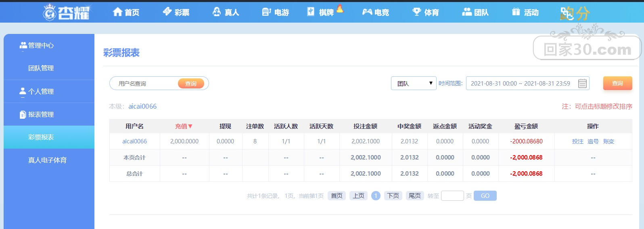Sort table by 中奖金额 column header
The width and height of the screenshot is (644, 229).
pyautogui.click(x=409, y=126)
